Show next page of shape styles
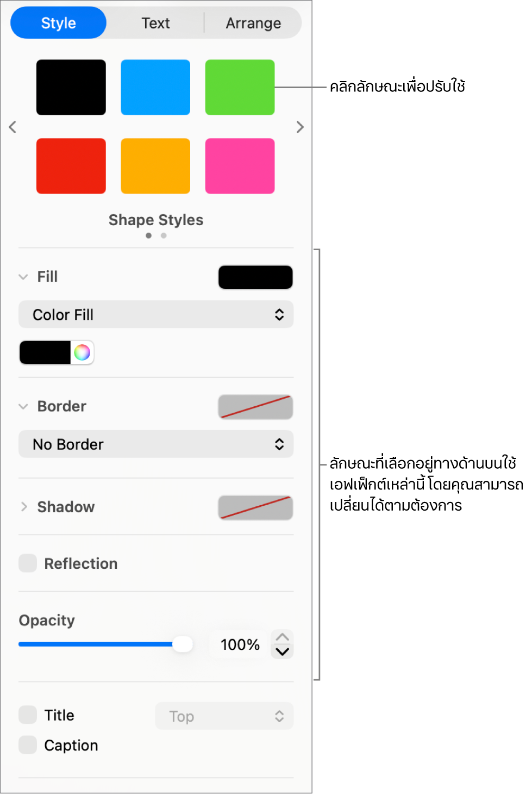 tap(300, 127)
